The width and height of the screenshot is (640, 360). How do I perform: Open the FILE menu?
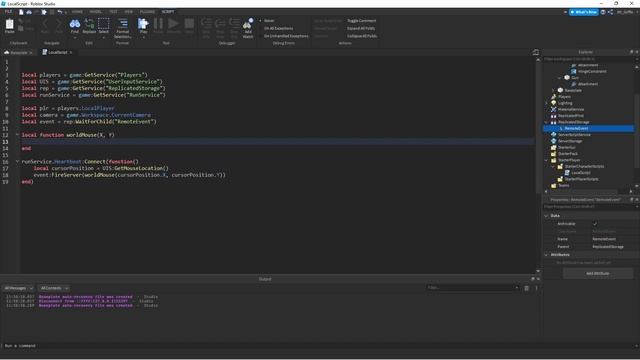click(x=8, y=12)
